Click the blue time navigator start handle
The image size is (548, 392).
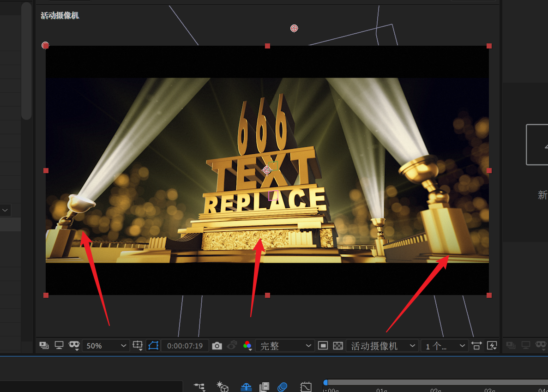[325, 382]
